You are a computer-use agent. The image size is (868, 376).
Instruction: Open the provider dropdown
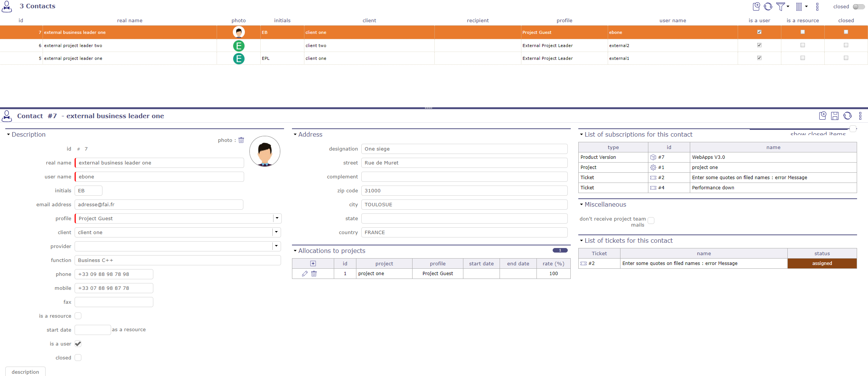[277, 246]
